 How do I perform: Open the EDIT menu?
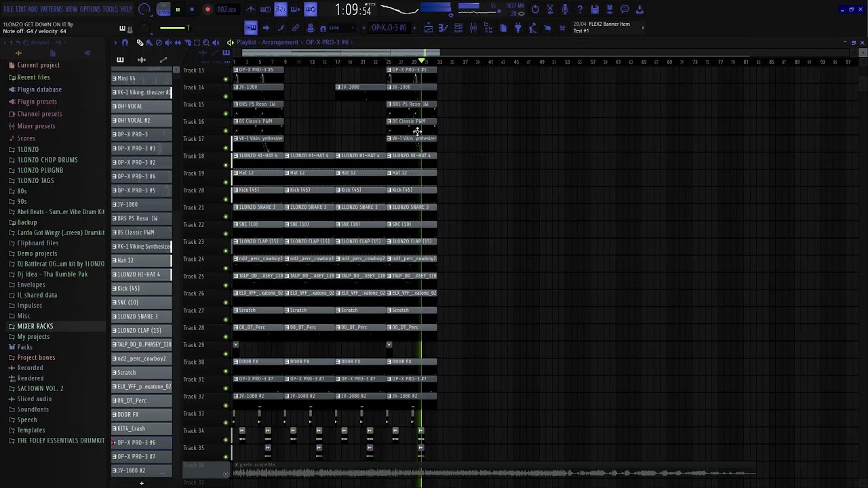pos(21,9)
